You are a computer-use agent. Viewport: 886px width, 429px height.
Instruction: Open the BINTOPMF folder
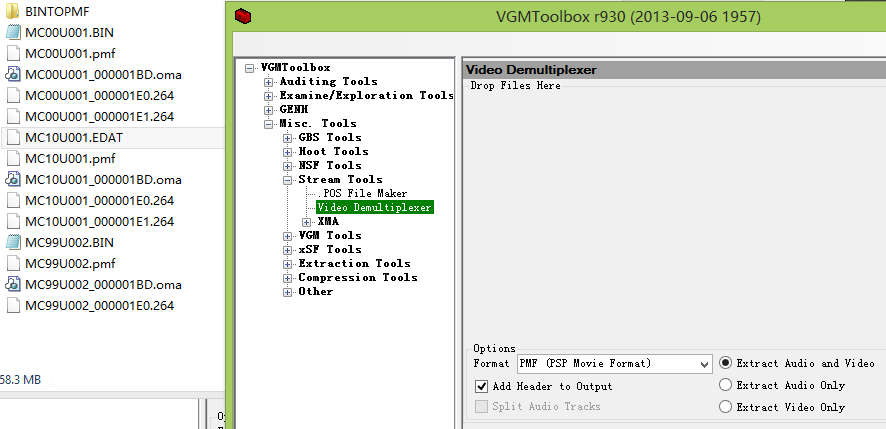point(14,11)
